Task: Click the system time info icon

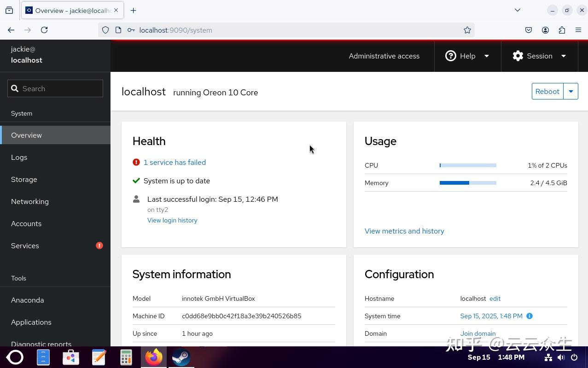Action: (x=530, y=316)
